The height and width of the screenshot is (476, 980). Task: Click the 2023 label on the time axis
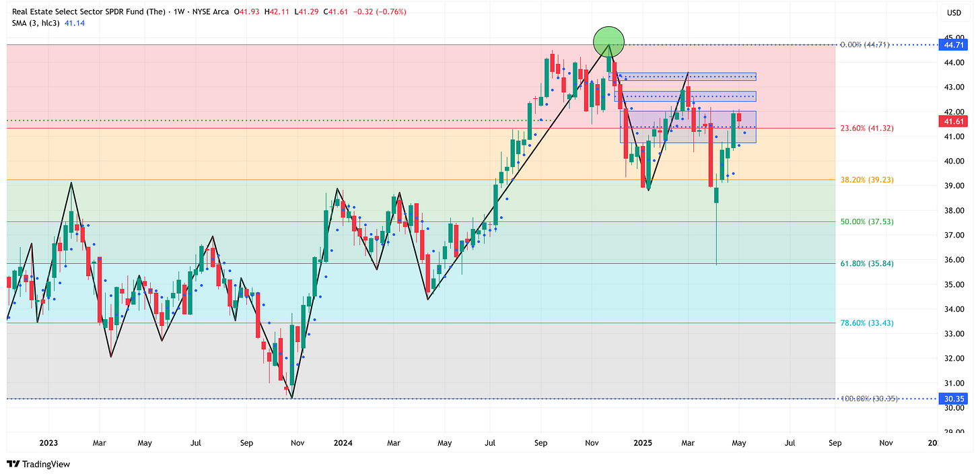[48, 443]
